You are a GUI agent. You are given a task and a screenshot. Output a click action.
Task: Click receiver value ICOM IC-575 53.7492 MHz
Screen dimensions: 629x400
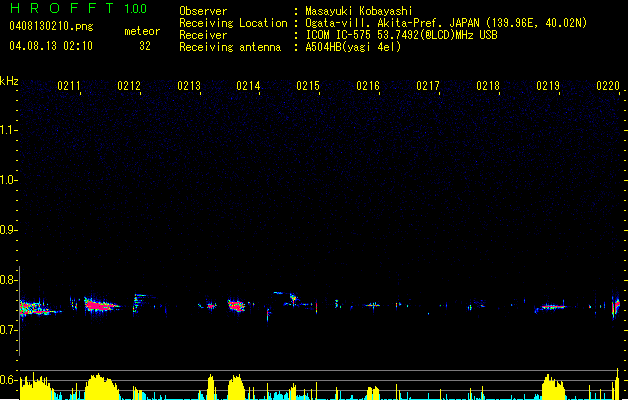pyautogui.click(x=402, y=35)
